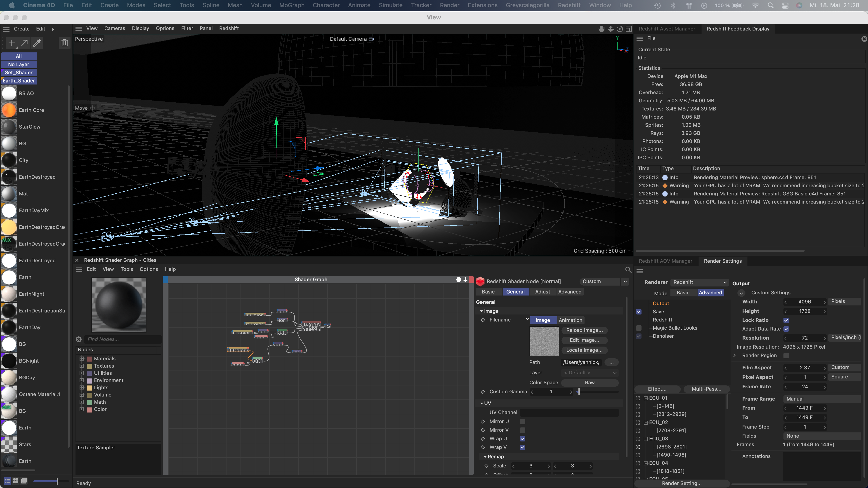Click the Custom Gamma keyframe diamond
Viewport: 868px width, 488px height.
(483, 392)
